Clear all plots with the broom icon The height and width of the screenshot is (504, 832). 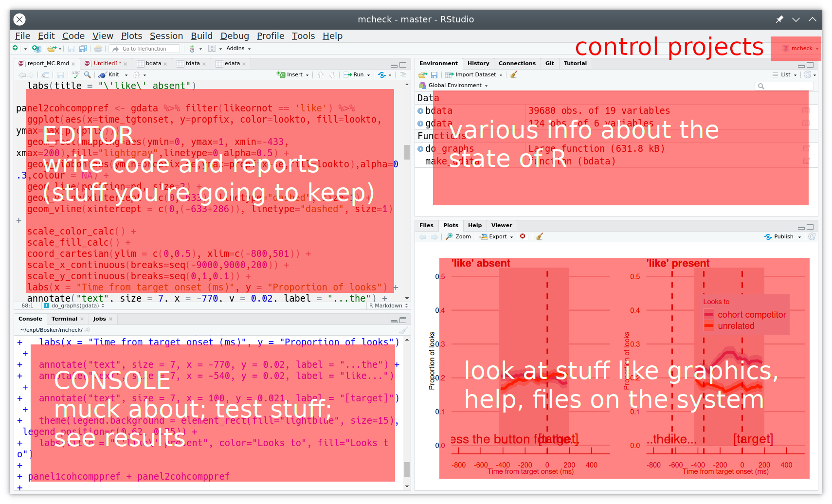click(x=540, y=236)
